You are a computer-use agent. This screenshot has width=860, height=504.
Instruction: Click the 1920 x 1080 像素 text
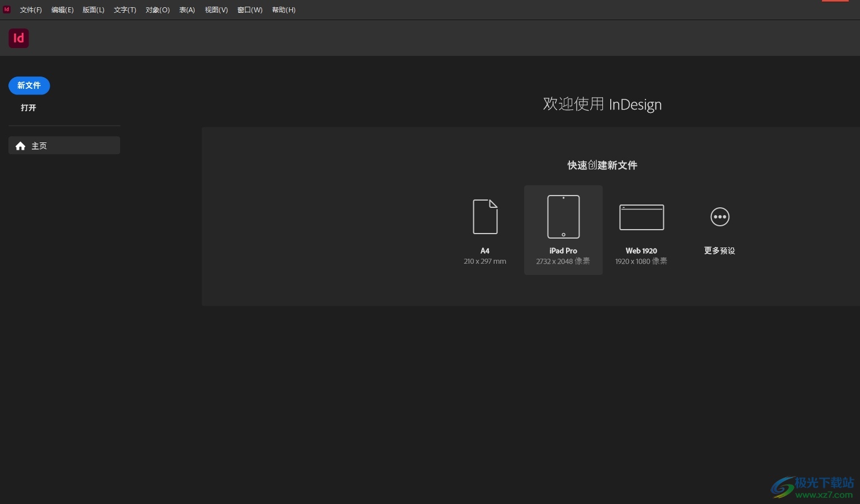click(642, 261)
